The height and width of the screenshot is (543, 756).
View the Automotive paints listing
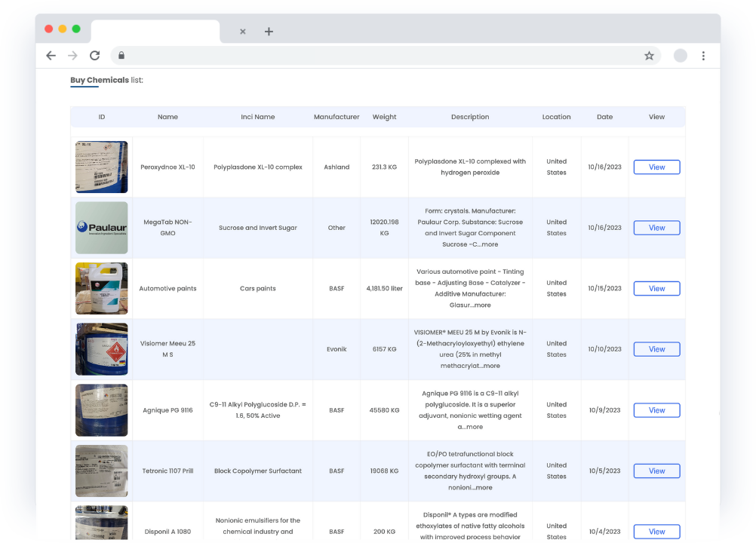pyautogui.click(x=656, y=289)
